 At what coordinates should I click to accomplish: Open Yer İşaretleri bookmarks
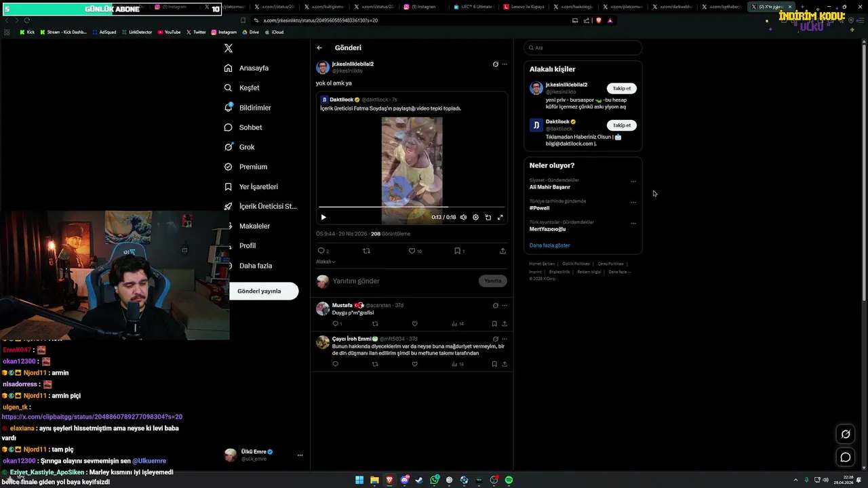251,186
